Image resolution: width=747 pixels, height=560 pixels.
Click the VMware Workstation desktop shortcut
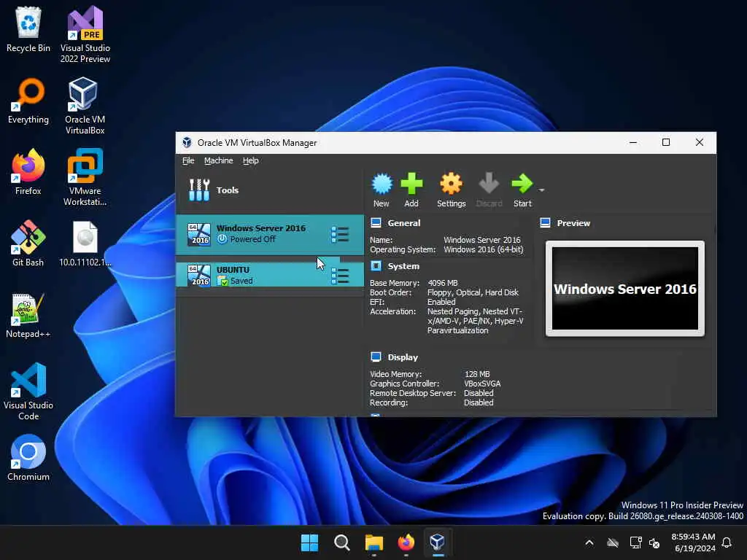coord(85,178)
